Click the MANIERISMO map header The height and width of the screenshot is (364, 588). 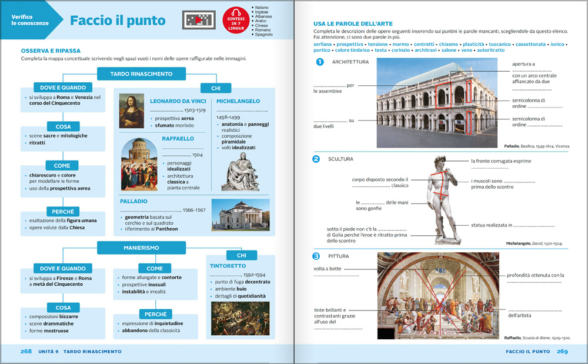(x=141, y=248)
